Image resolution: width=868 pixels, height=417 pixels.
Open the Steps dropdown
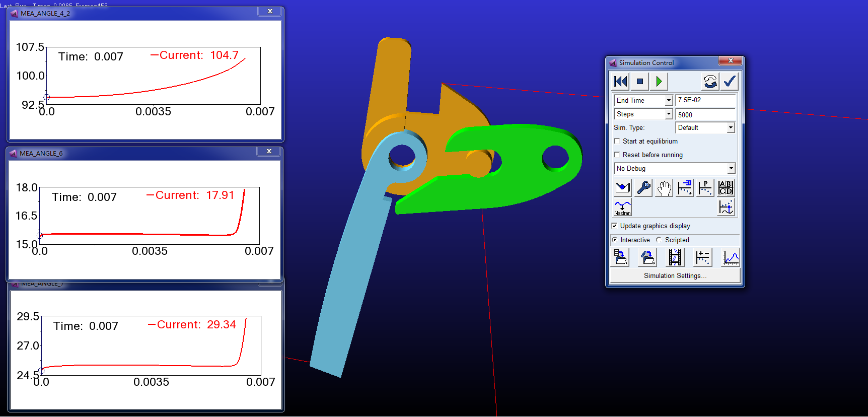click(x=669, y=114)
